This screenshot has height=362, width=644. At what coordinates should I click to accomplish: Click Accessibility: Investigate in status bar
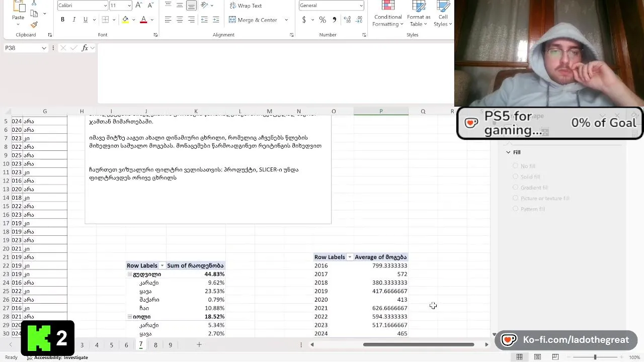click(x=57, y=357)
